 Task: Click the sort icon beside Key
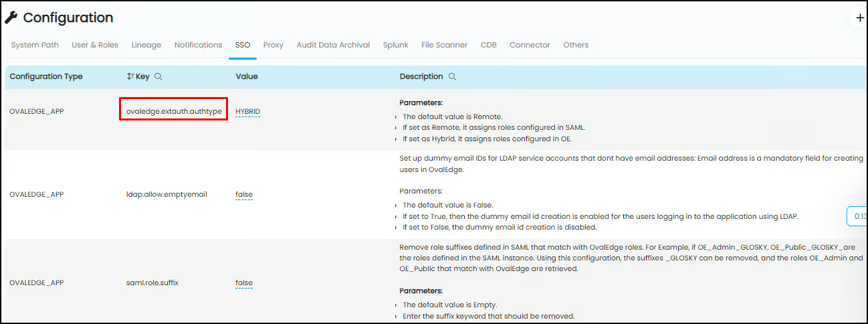pyautogui.click(x=130, y=77)
